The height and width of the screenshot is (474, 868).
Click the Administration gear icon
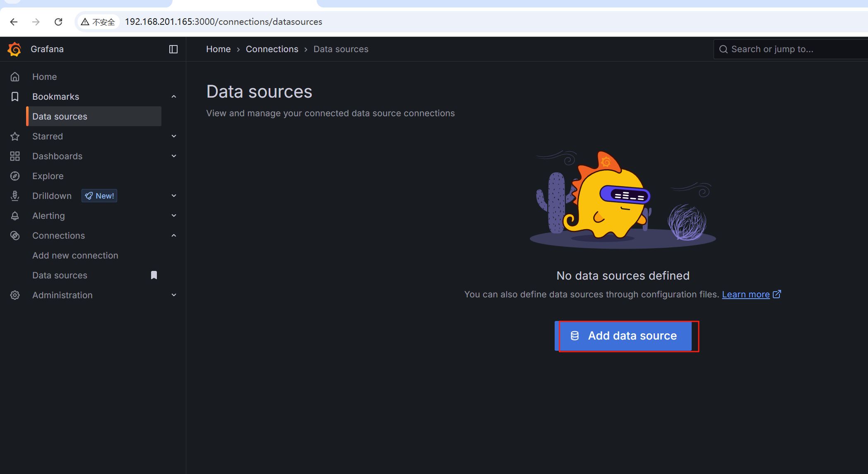[15, 295]
